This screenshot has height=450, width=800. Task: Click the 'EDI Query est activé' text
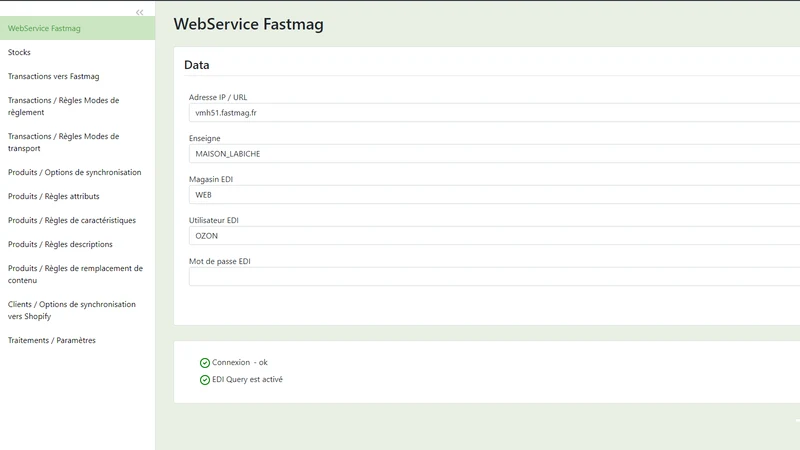click(x=247, y=379)
